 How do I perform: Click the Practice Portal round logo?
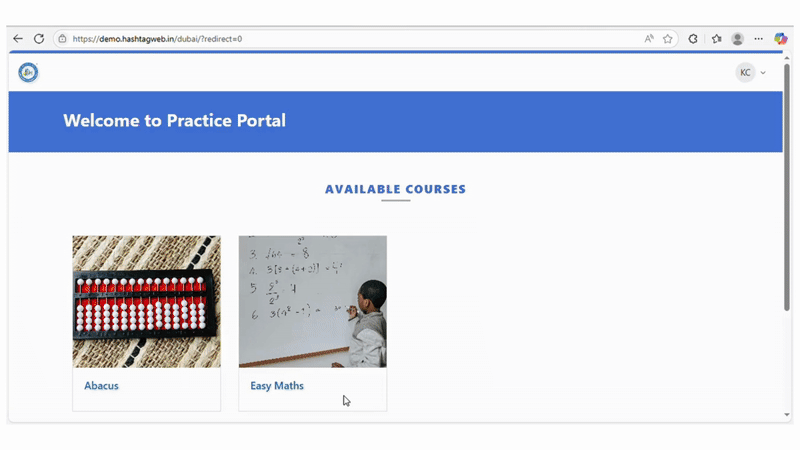pos(28,72)
